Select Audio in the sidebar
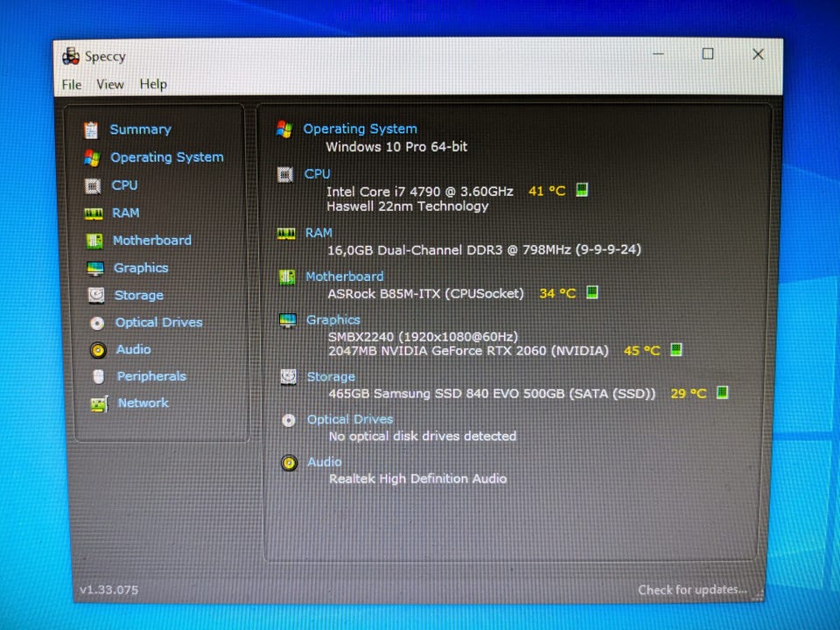The height and width of the screenshot is (630, 840). coord(133,349)
